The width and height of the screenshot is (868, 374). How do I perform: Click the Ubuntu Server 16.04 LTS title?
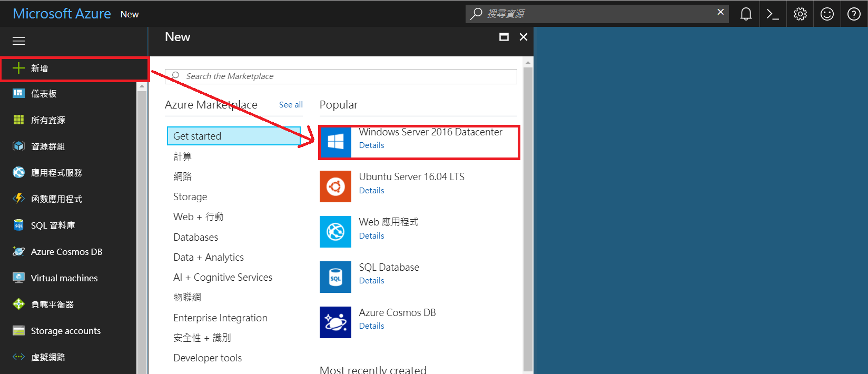pyautogui.click(x=412, y=176)
